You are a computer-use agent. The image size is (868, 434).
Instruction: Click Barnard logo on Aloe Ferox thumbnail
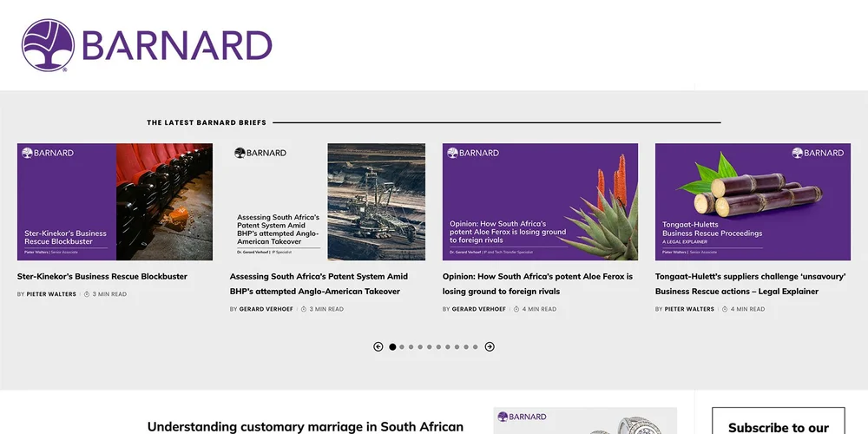(x=473, y=153)
